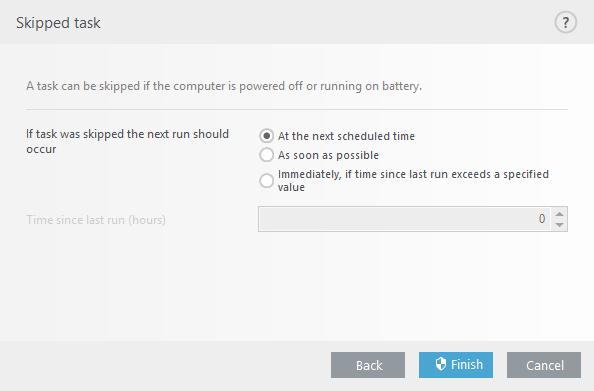Click the 'exceeds a specified value' label text

pos(413,181)
